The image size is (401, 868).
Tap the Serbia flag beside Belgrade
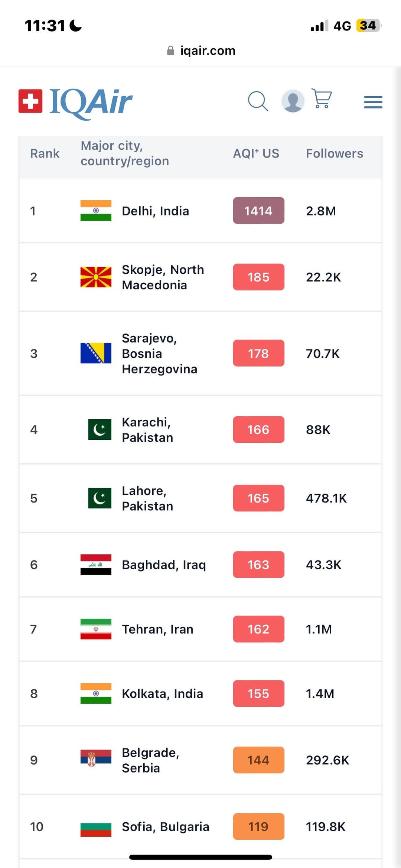pyautogui.click(x=96, y=760)
